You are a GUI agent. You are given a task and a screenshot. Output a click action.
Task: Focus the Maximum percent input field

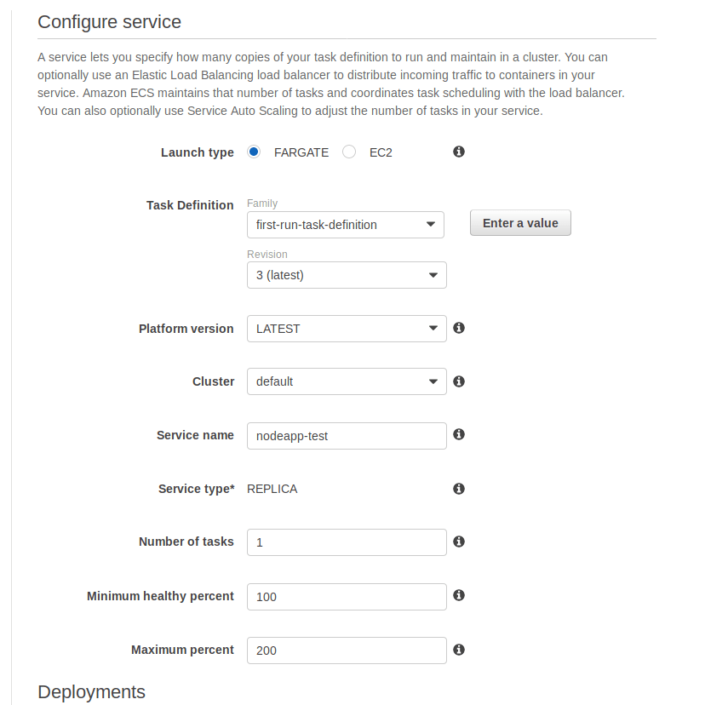[347, 651]
